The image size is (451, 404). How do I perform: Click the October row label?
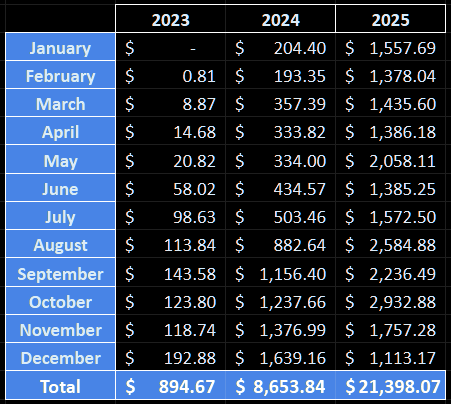(60, 301)
